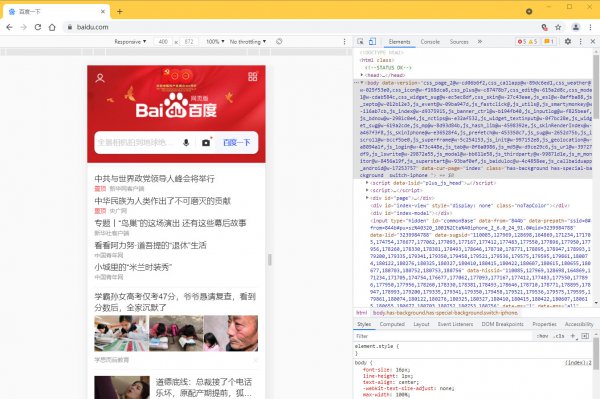Go to the browser home page
The height and width of the screenshot is (399, 600).
click(52, 27)
